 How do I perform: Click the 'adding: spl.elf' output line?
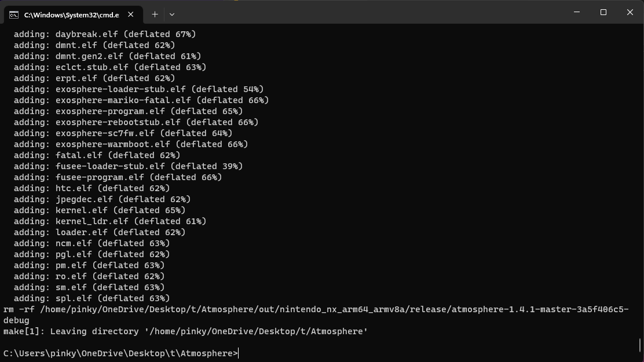92,298
